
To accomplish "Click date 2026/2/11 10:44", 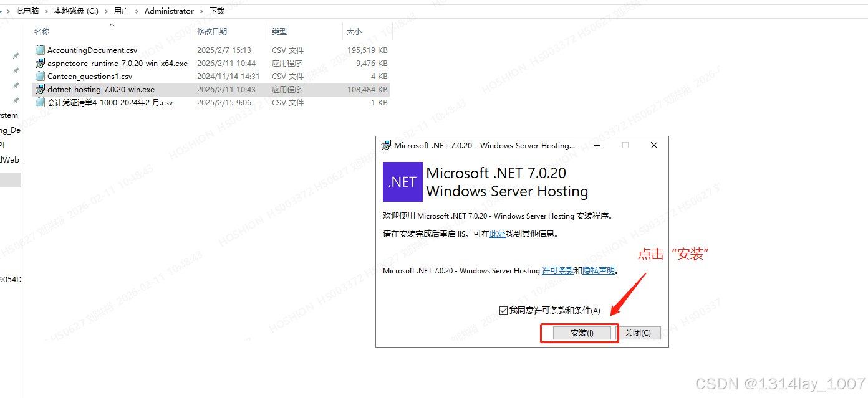I will [226, 64].
